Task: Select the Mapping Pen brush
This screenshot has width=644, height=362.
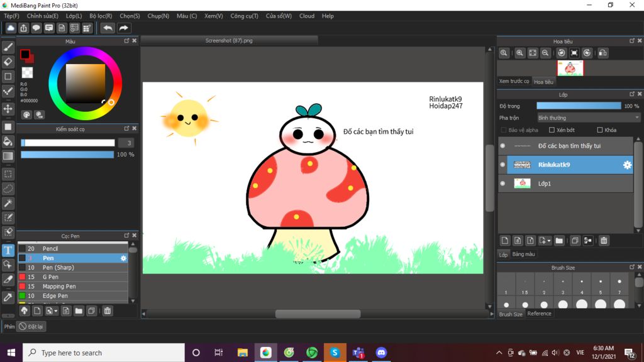Action: tap(73, 287)
